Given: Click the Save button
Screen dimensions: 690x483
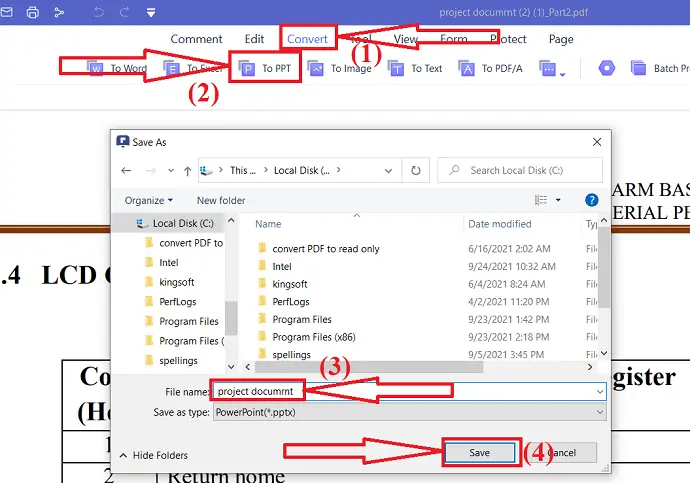Looking at the screenshot, I should [x=480, y=453].
